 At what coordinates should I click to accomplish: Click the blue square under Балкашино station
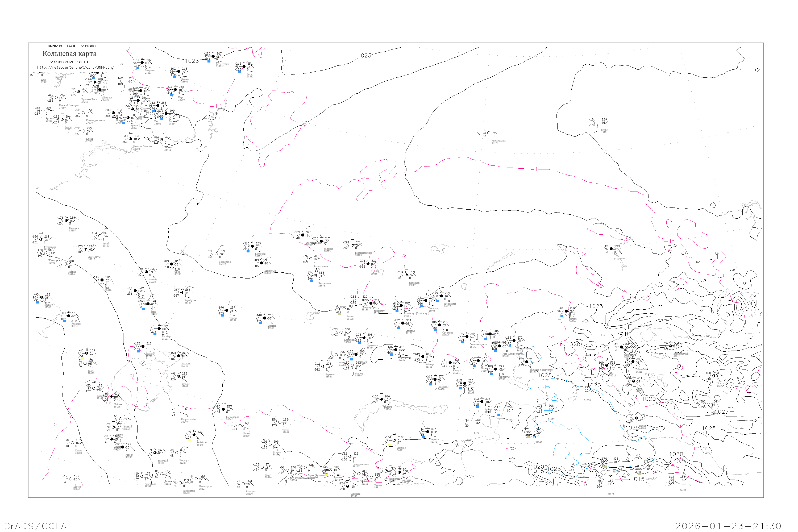tap(311, 280)
